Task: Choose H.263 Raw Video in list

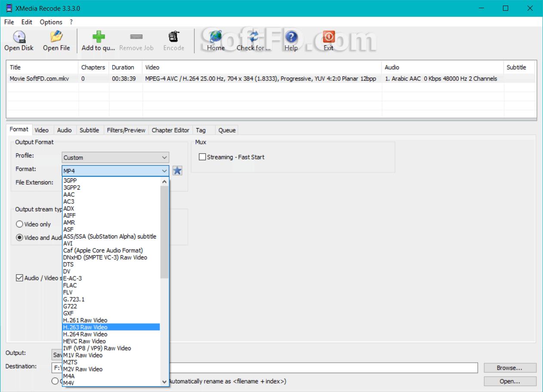Action: click(111, 327)
